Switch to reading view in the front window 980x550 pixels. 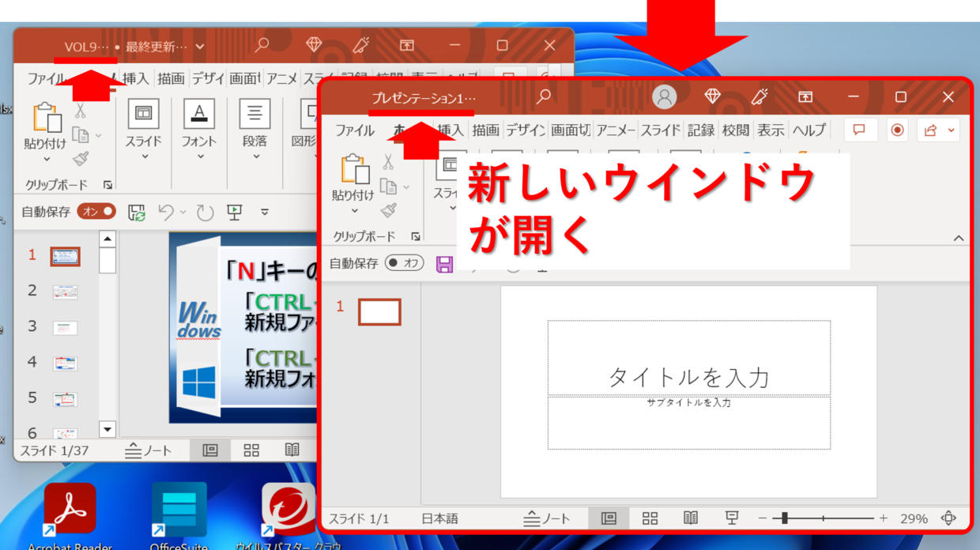pyautogui.click(x=691, y=518)
